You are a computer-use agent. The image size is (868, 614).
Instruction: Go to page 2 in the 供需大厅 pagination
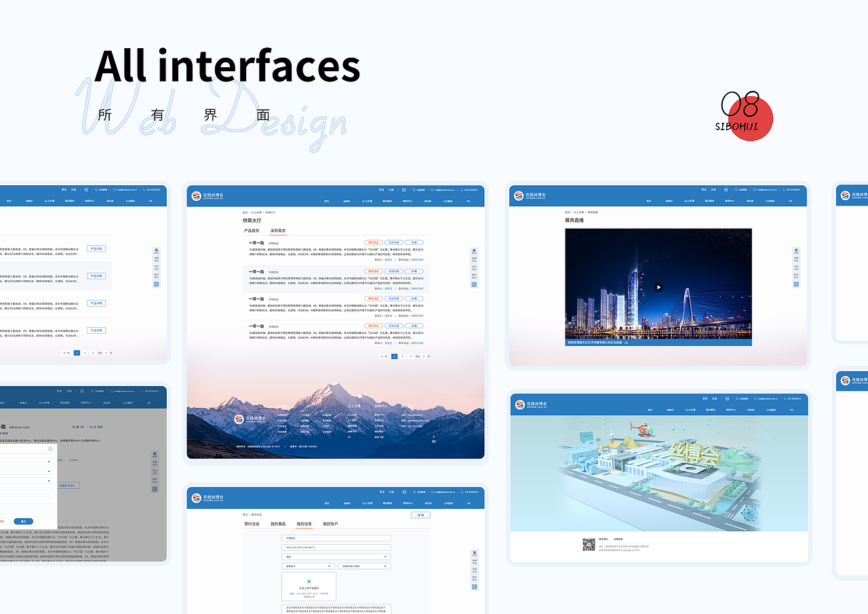402,356
